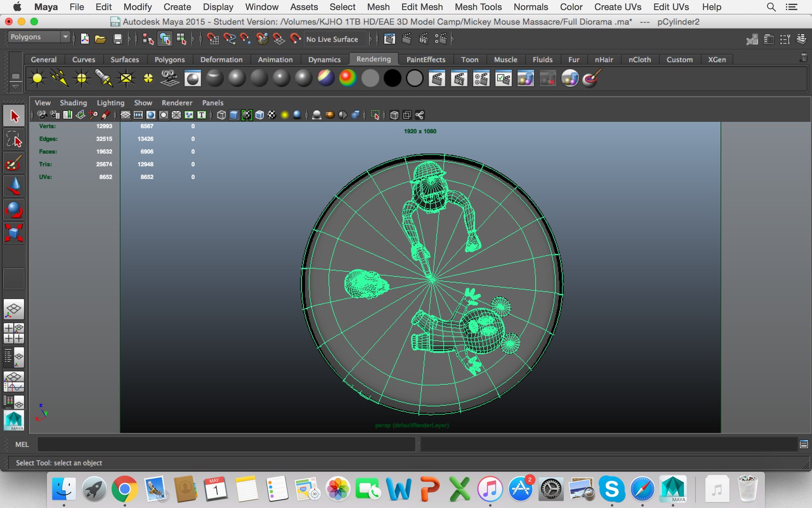Viewport: 812px width, 508px height.
Task: Expand the collapsed selection mode icons
Action: coord(193,39)
